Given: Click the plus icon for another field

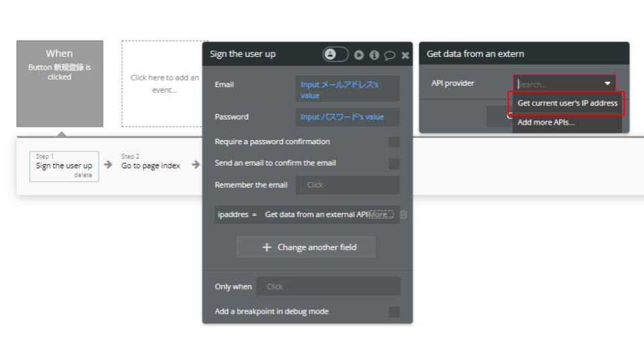Looking at the screenshot, I should 266,247.
